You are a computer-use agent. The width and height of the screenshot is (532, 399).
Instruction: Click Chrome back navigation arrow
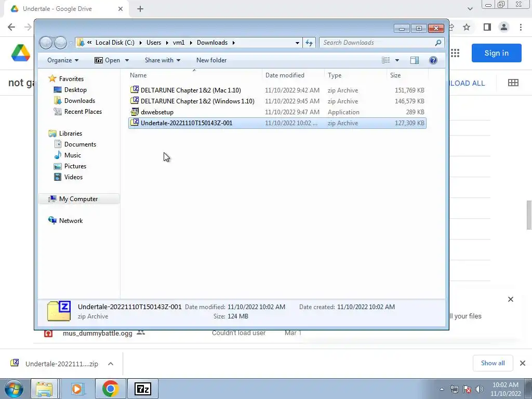click(x=11, y=27)
